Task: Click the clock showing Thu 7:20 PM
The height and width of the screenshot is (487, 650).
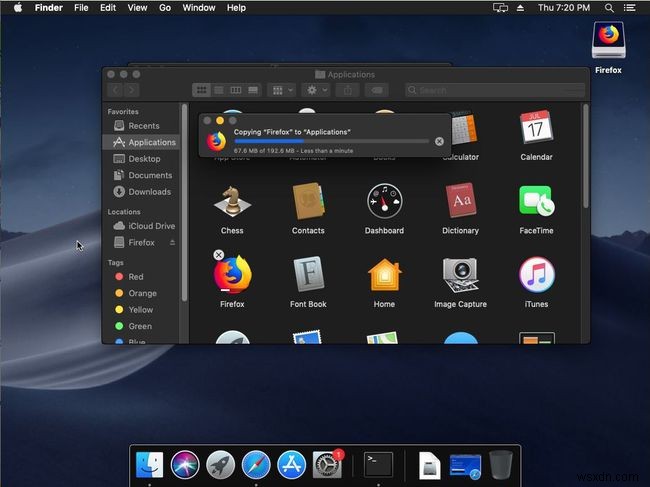Action: coord(564,7)
